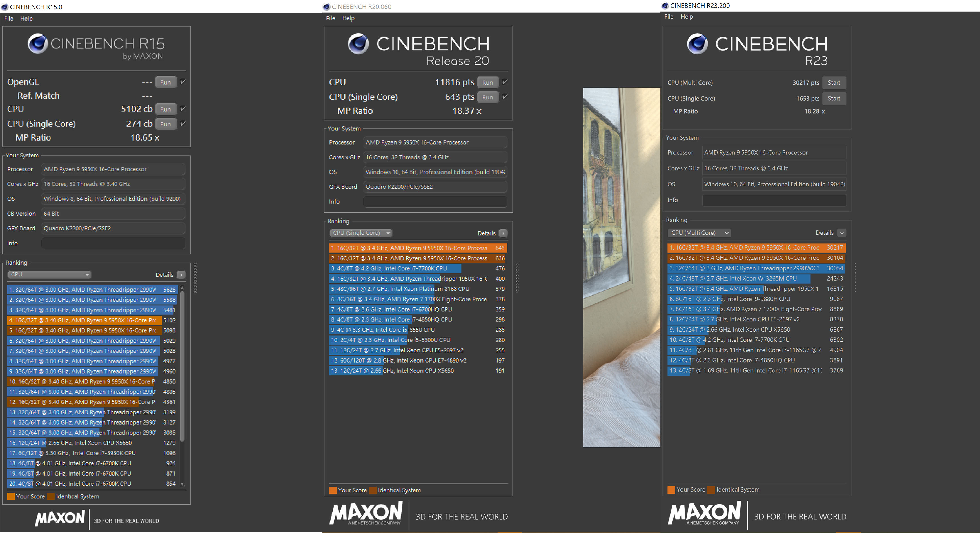Open the File menu in Cinebench R23

[669, 17]
